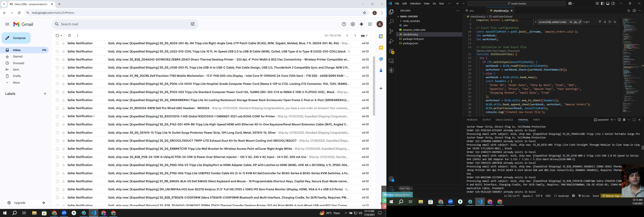
Task: Open the Chrome tab search dropdown
Action: [4, 4]
